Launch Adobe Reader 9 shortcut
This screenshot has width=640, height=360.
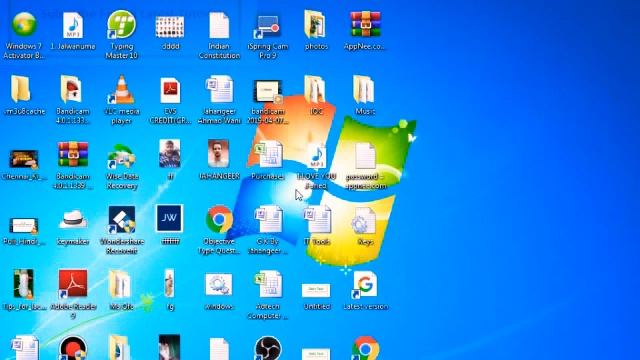pos(73,283)
